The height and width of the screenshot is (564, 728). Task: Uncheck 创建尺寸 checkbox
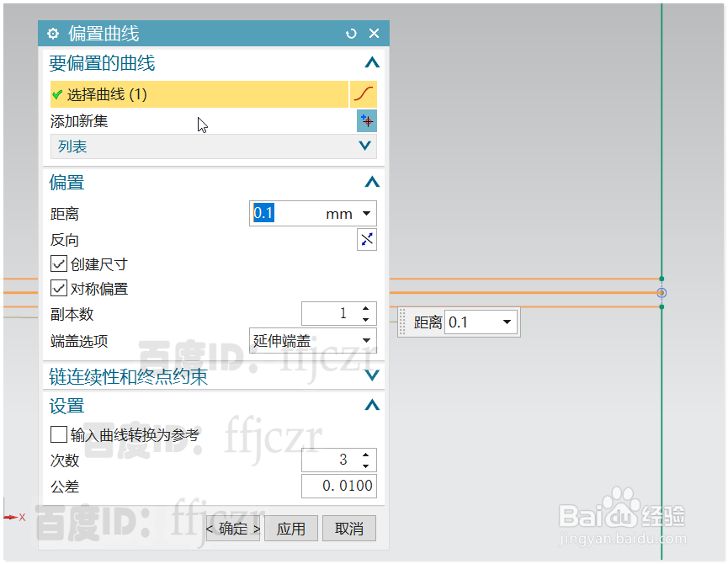(x=59, y=263)
